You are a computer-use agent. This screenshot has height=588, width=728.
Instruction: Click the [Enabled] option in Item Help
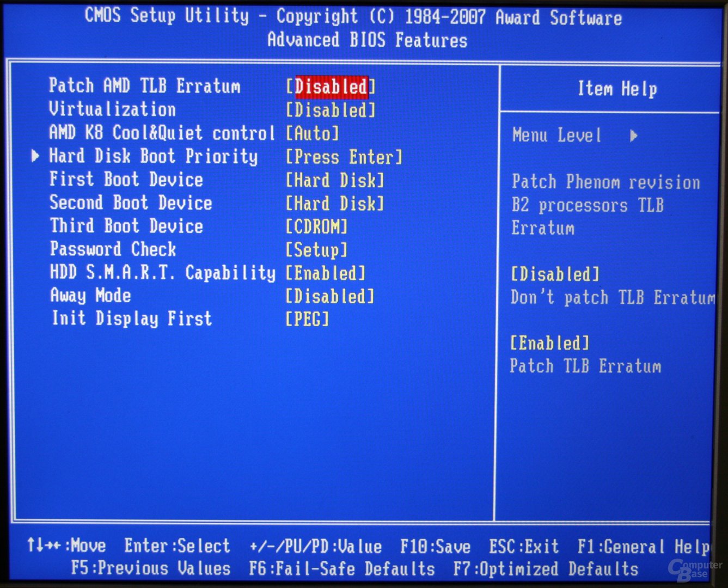click(550, 343)
